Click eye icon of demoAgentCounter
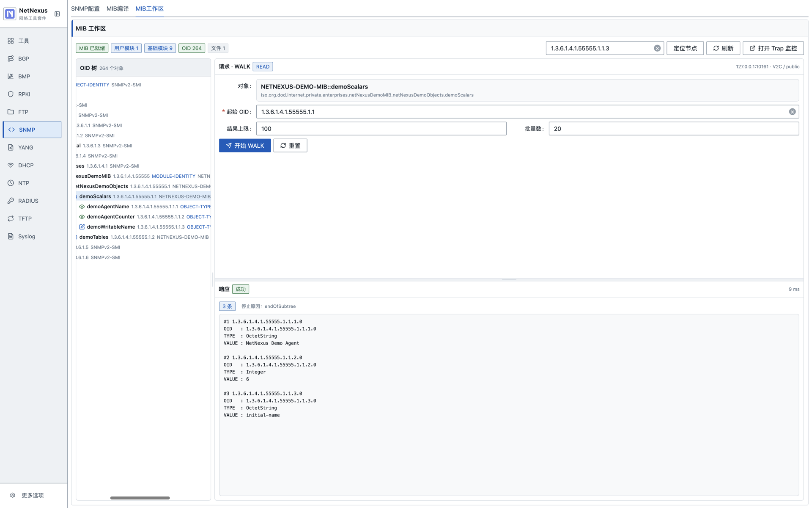812x508 pixels. click(82, 217)
